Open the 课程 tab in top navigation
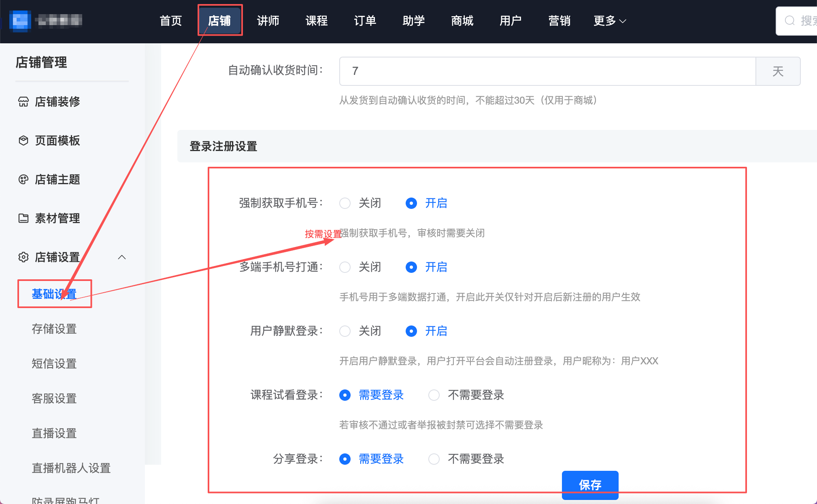The image size is (817, 504). click(317, 21)
